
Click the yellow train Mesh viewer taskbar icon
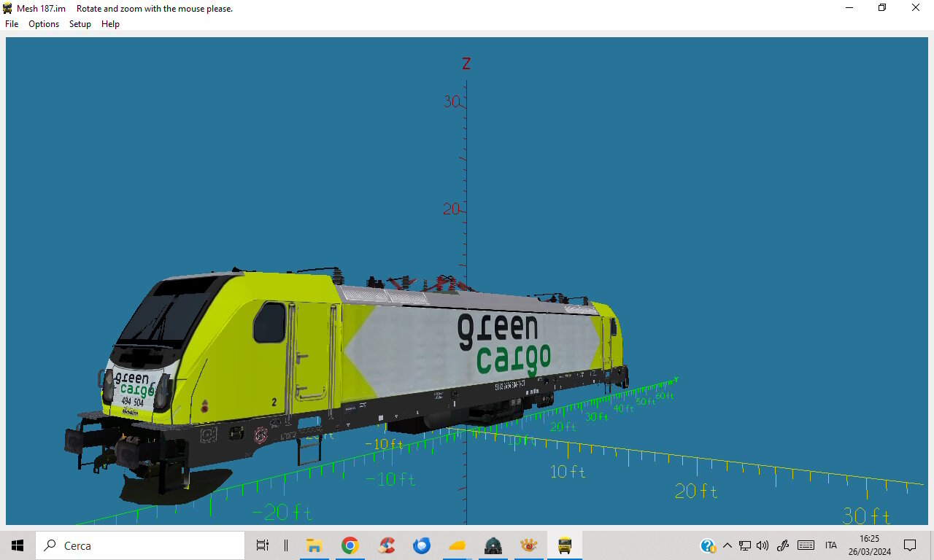pos(565,545)
